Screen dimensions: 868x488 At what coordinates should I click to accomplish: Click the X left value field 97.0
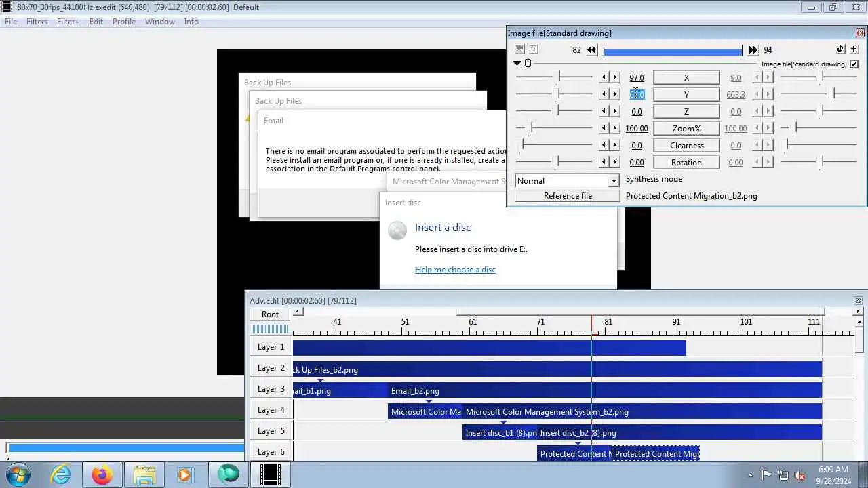tap(636, 78)
